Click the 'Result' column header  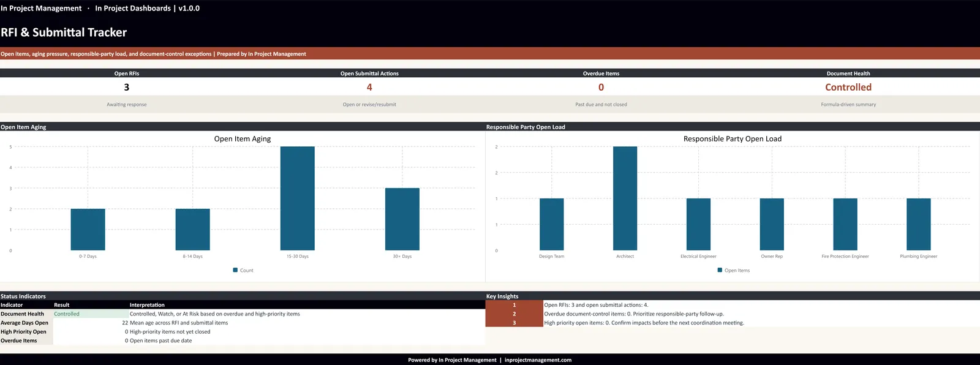pos(62,305)
